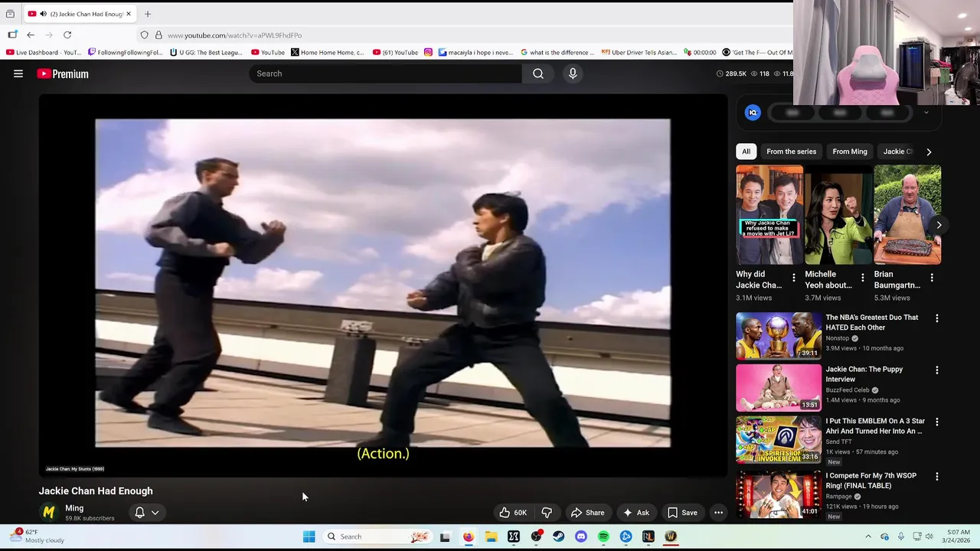Go to YouTube Premium home logo
The width and height of the screenshot is (980, 551).
[x=63, y=73]
